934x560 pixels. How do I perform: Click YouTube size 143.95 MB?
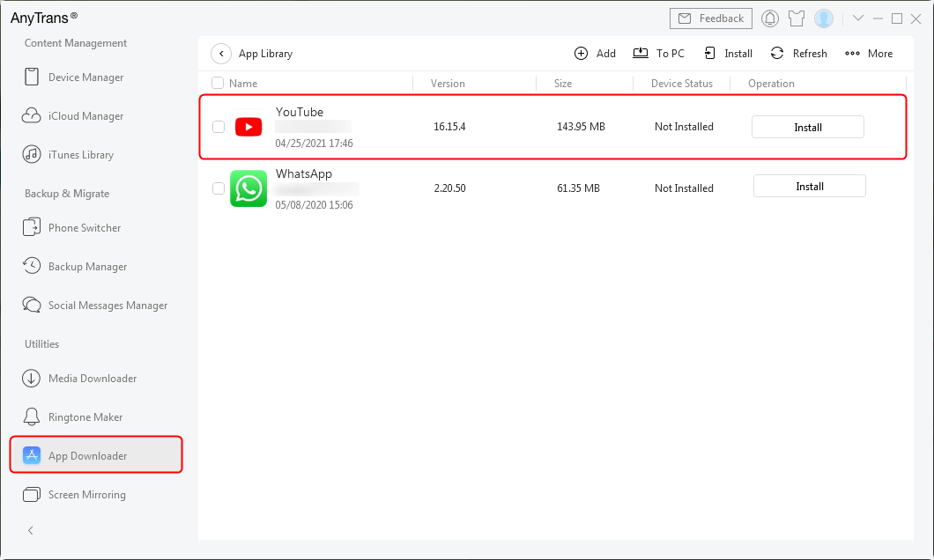[x=581, y=127]
